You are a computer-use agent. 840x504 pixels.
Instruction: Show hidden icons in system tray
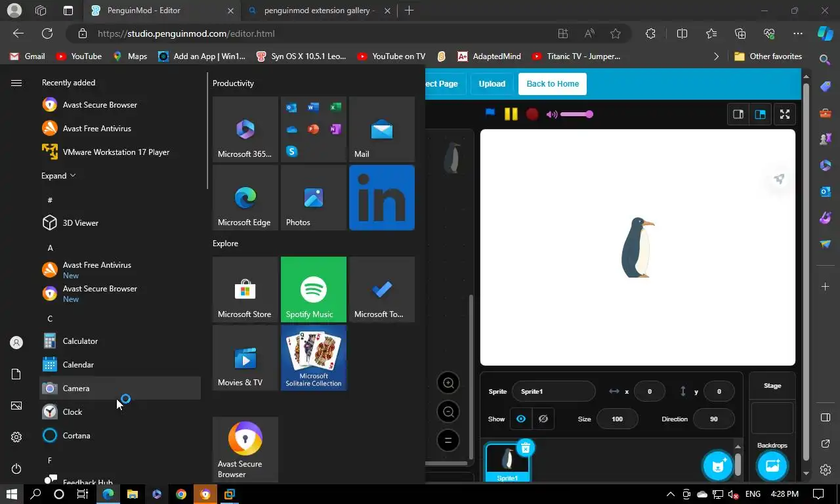tap(670, 494)
